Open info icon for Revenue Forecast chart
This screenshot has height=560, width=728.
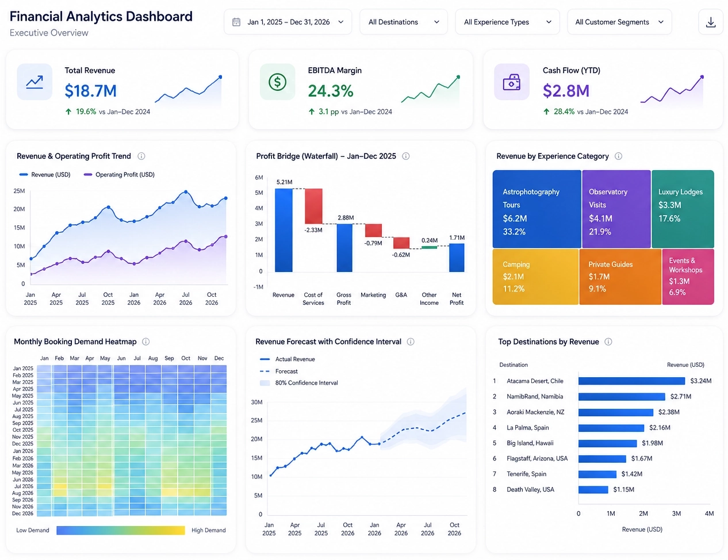pyautogui.click(x=411, y=342)
